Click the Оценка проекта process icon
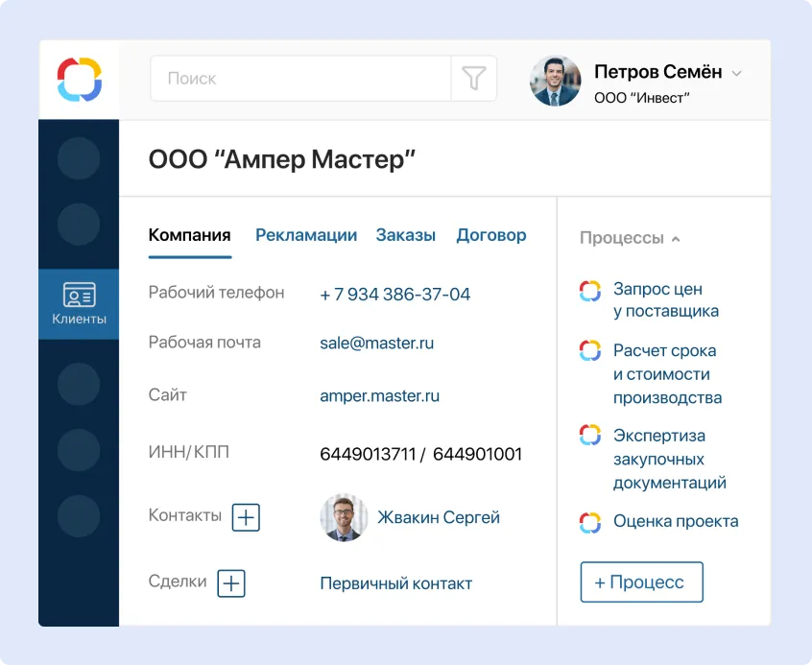Viewport: 812px width, 665px height. [589, 522]
